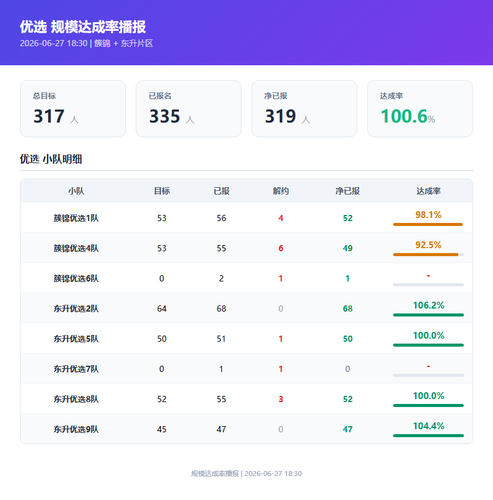Click 净已报 value 49 in 簇锦优选4队 row
493x500 pixels.
coord(348,248)
